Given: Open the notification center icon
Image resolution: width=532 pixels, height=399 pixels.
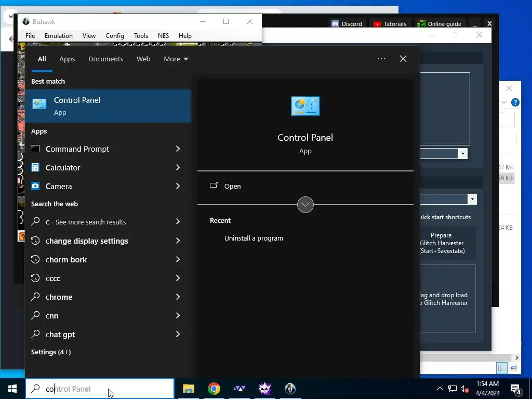Looking at the screenshot, I should [516, 389].
